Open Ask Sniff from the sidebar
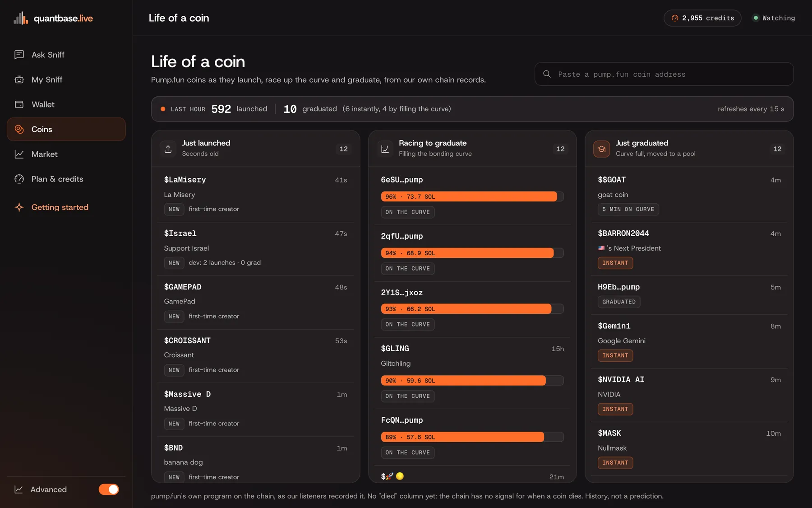 [x=66, y=55]
